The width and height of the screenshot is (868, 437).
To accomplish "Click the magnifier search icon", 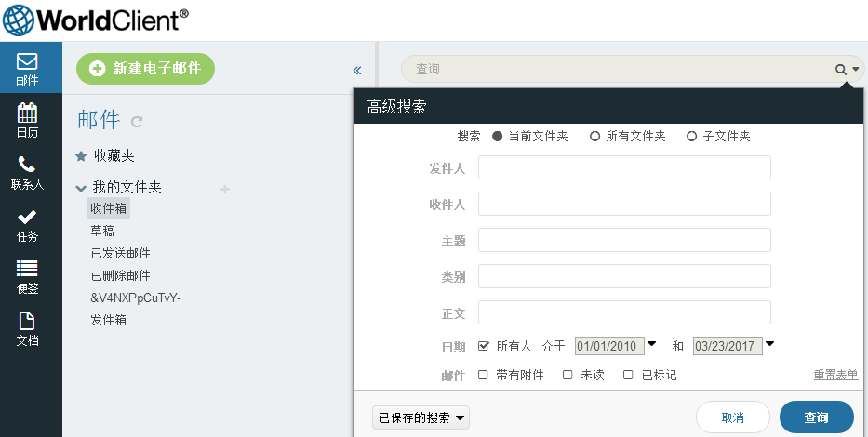I will 841,69.
